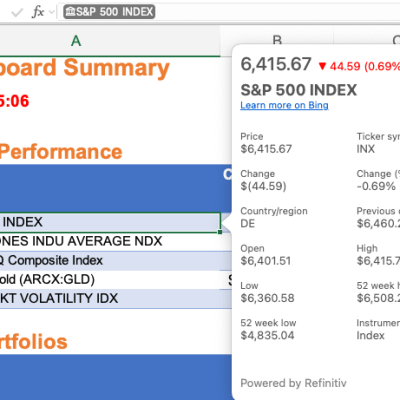Click the Country/region value DE

coord(248,223)
